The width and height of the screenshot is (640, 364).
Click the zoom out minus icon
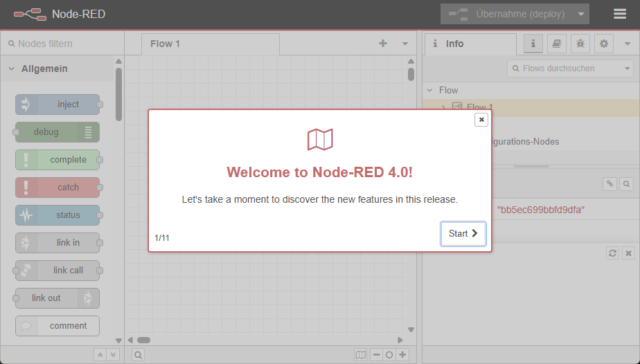coord(376,355)
